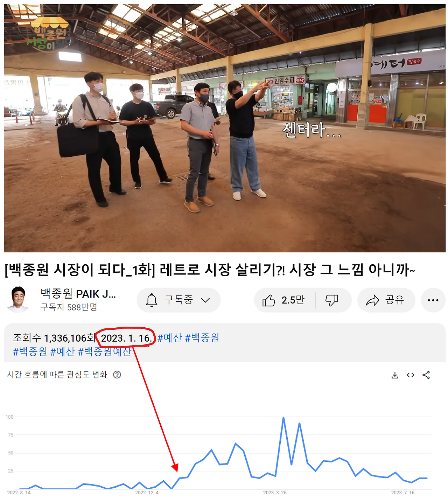448x502 pixels.
Task: Click the notification bell icon
Action: pos(152,300)
